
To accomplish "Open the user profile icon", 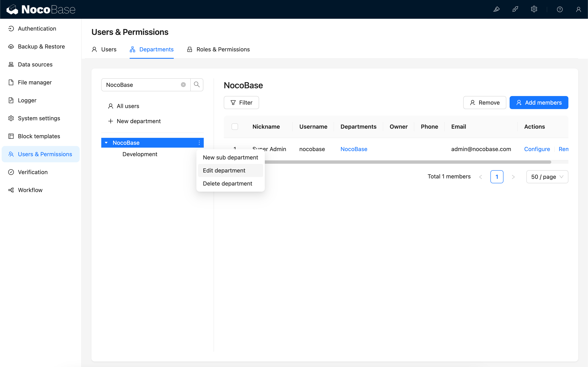I will [x=578, y=9].
